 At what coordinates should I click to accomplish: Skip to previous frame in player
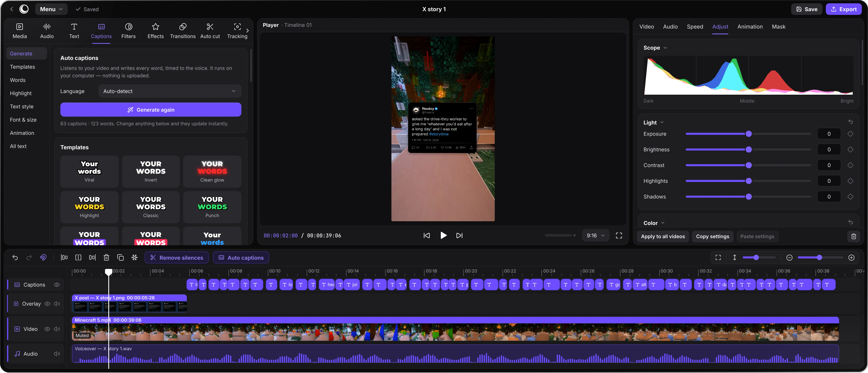pos(427,235)
